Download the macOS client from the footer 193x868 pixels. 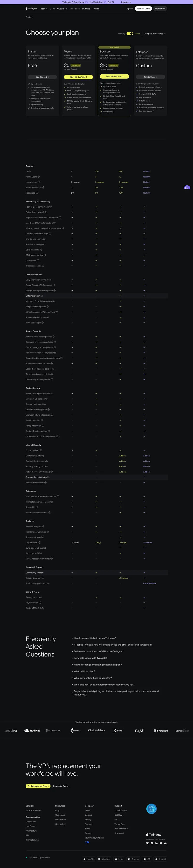(89, 859)
